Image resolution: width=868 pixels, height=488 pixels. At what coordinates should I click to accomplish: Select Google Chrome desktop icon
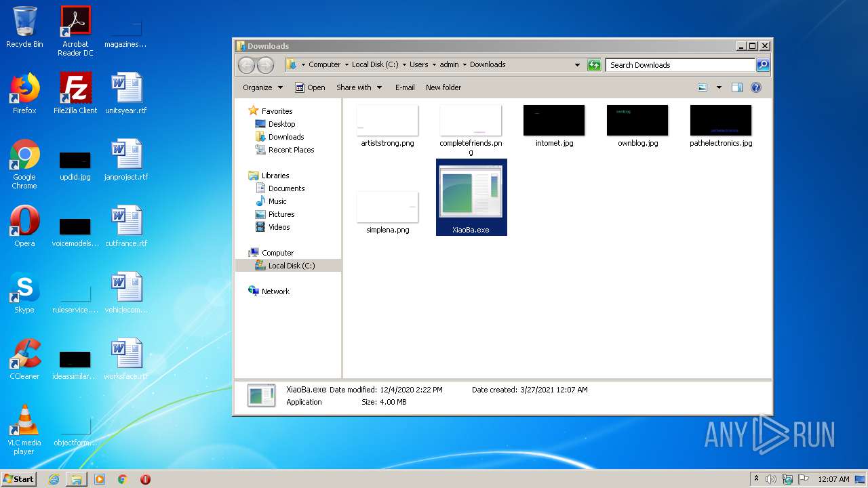tap(24, 164)
